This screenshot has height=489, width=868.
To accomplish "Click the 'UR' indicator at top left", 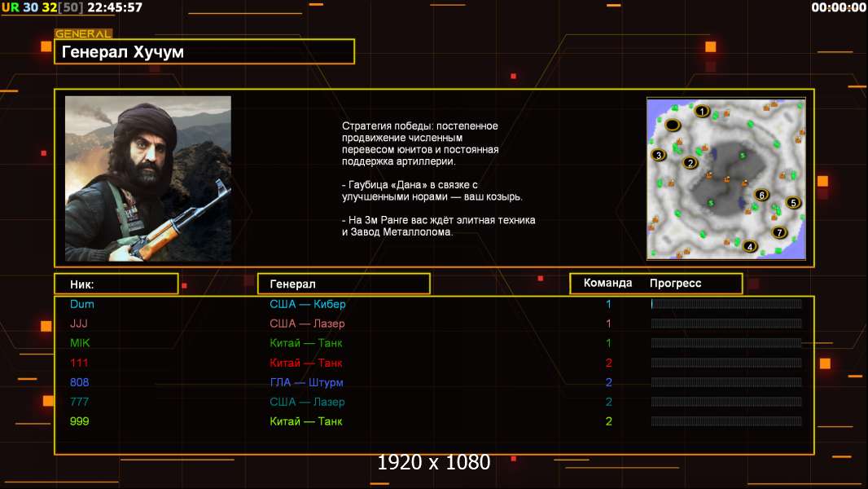I will coord(10,7).
